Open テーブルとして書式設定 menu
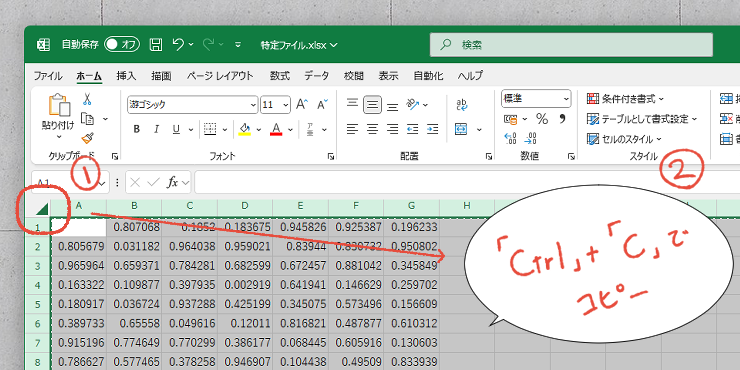This screenshot has height=370, width=740. tap(642, 119)
